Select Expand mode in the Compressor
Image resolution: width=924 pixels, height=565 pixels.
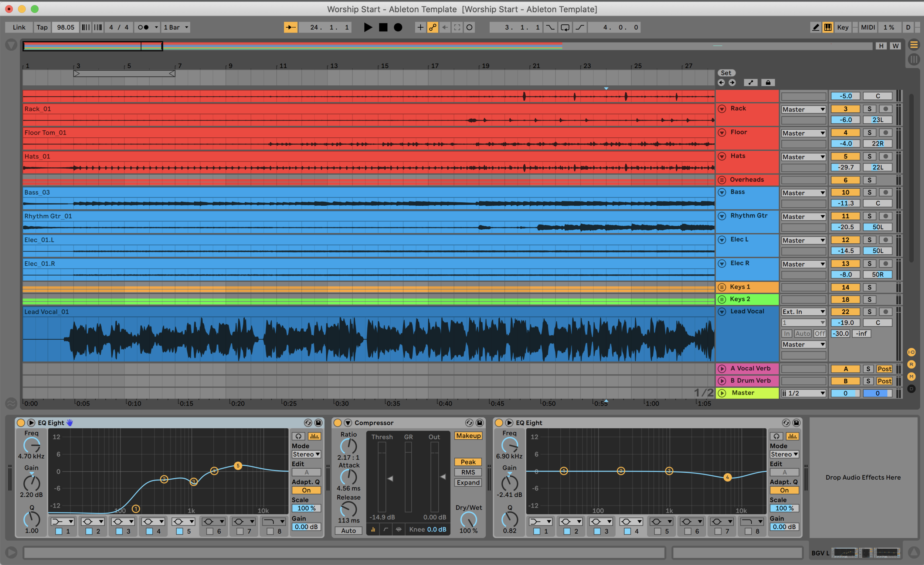[x=468, y=483]
